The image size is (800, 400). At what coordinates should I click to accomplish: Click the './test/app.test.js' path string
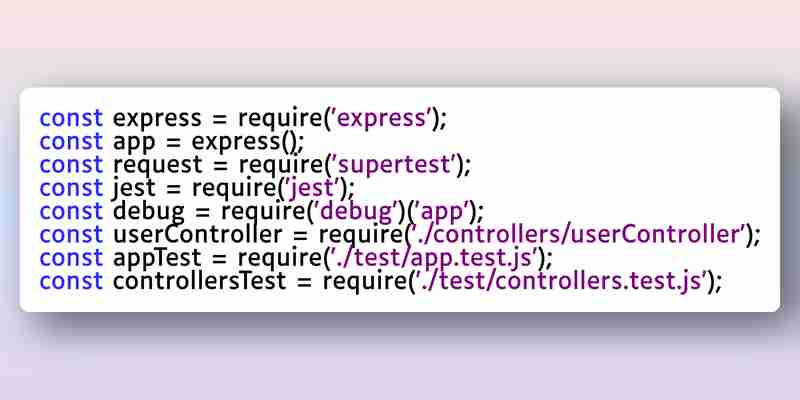(x=435, y=259)
